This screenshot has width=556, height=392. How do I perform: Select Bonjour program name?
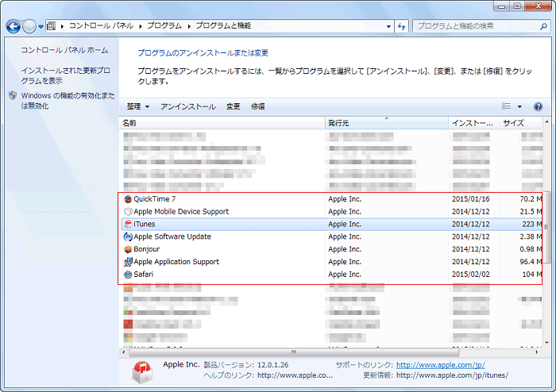(x=147, y=249)
